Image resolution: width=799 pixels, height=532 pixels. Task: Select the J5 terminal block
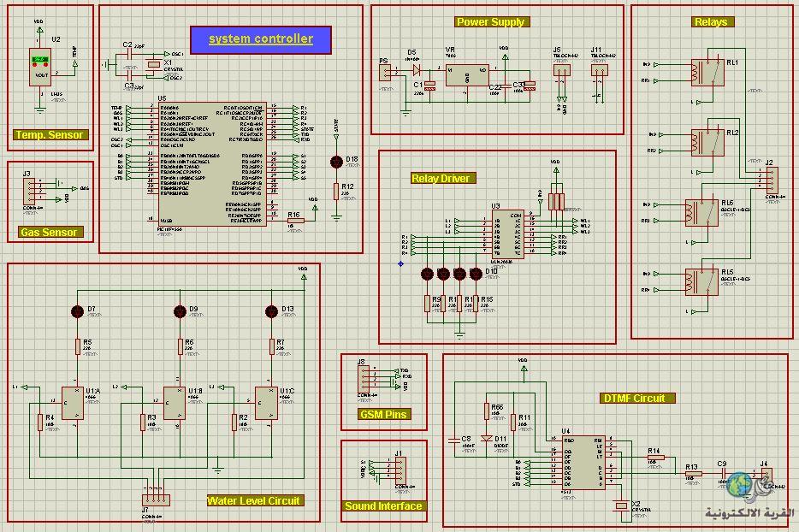[x=561, y=70]
